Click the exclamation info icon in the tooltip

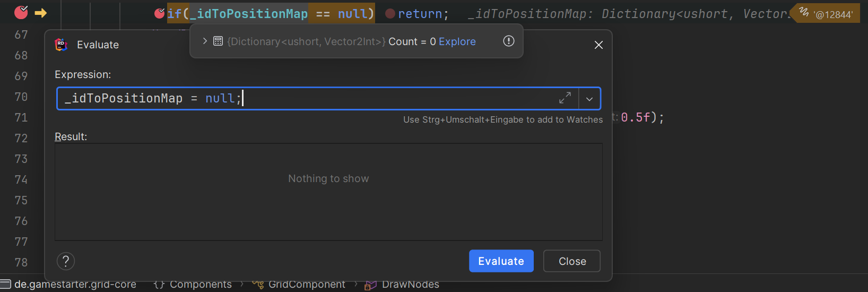tap(508, 41)
